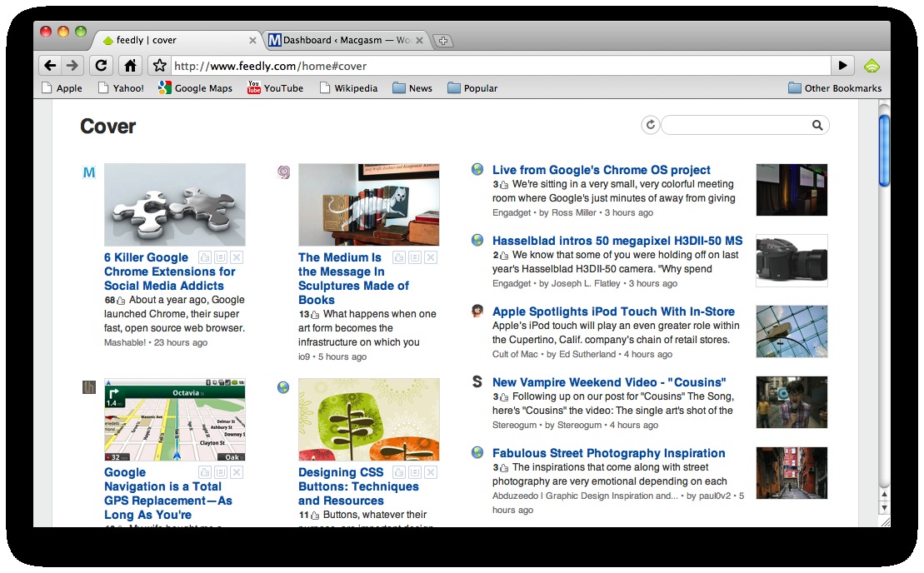Viewport: 924px width, 573px height.
Task: Click the globe icon beside Live from Google's Chrome OS
Action: [x=477, y=170]
